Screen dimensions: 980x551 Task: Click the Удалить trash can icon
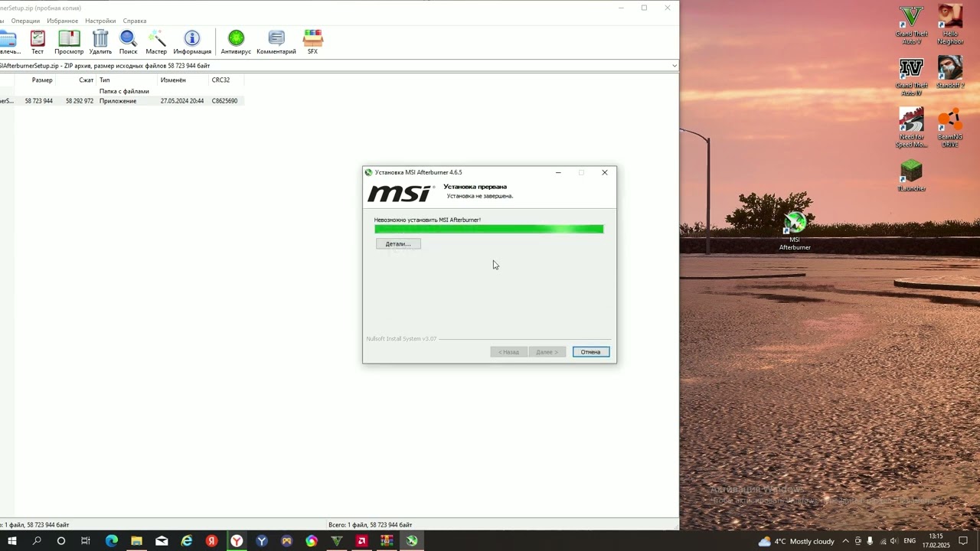pyautogui.click(x=100, y=42)
